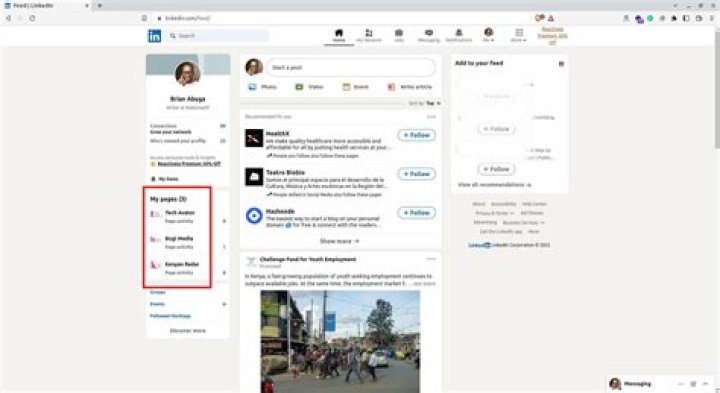Image resolution: width=720 pixels, height=393 pixels.
Task: Follow the Hashnode page
Action: 416,213
